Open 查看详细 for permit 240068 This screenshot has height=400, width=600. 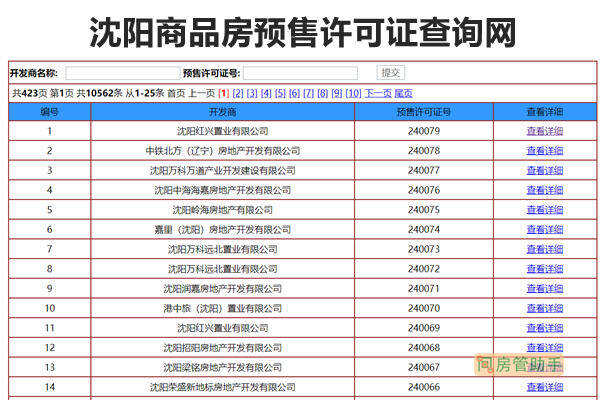click(545, 348)
